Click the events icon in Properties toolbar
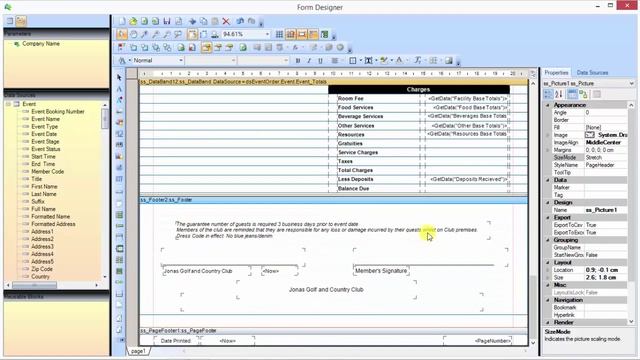640x360 pixels. pos(583,94)
